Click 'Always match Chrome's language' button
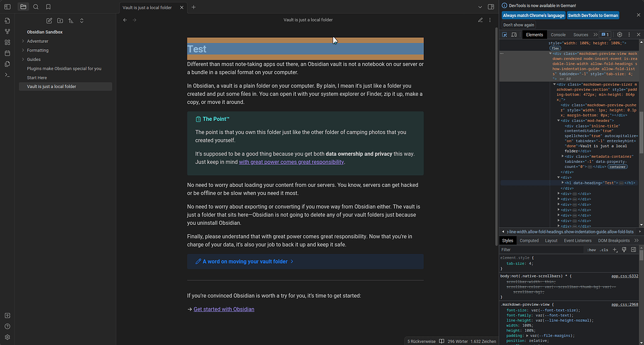This screenshot has width=644, height=345. tap(533, 15)
